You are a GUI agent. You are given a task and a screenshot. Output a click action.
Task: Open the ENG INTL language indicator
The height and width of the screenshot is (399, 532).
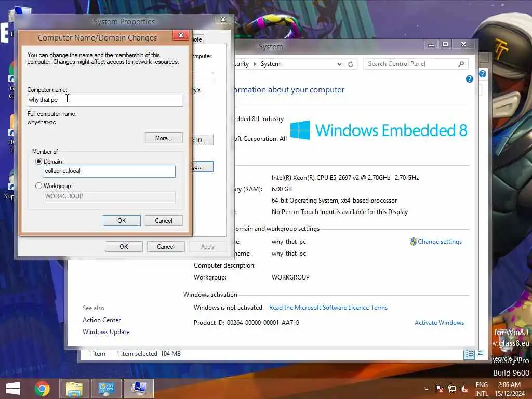[x=482, y=389]
